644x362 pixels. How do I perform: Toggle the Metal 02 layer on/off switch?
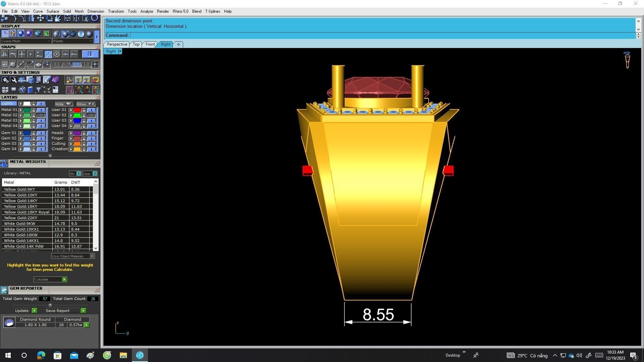tap(41, 115)
